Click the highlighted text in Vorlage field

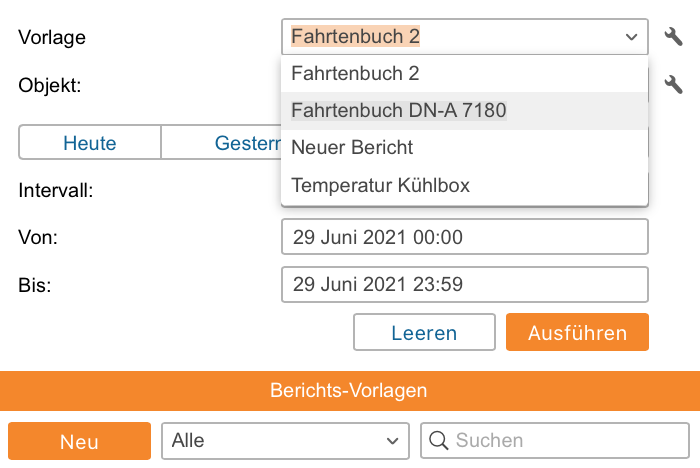355,37
